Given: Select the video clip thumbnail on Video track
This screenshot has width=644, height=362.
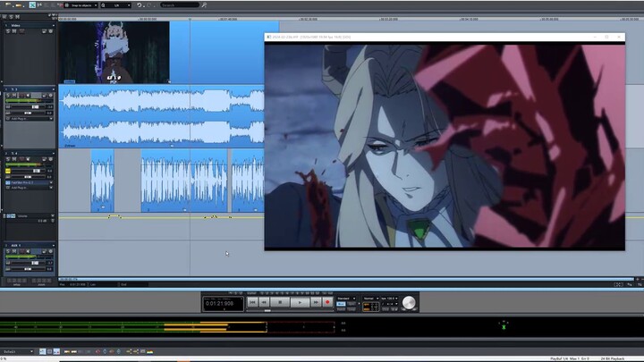Looking at the screenshot, I should pyautogui.click(x=114, y=53).
